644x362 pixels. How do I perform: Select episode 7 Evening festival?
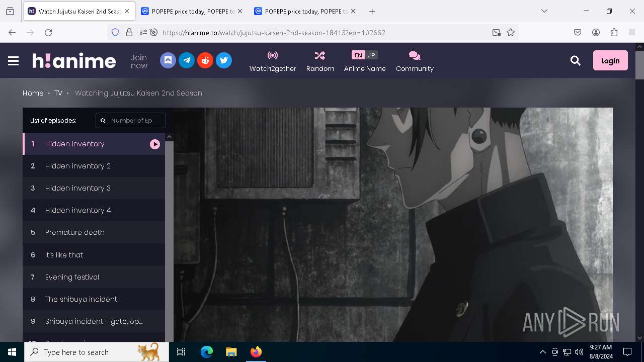(94, 277)
